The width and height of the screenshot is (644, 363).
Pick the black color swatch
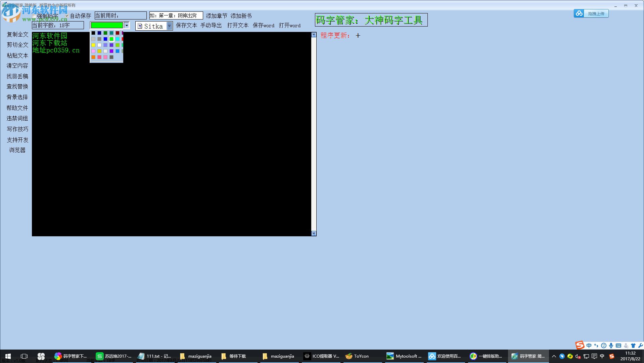point(93,33)
